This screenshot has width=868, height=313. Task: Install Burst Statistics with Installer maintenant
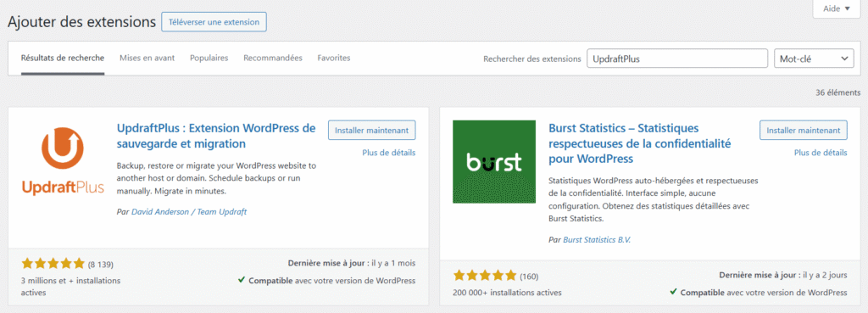point(804,130)
